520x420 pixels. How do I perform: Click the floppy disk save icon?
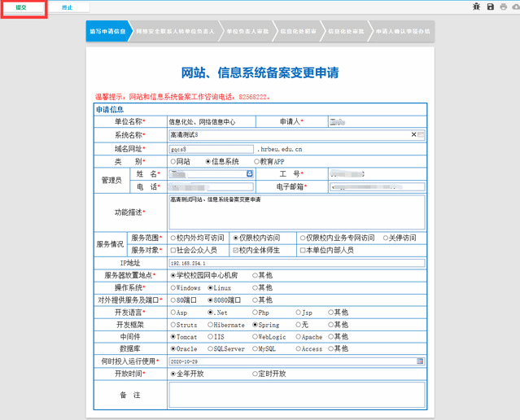coord(491,7)
